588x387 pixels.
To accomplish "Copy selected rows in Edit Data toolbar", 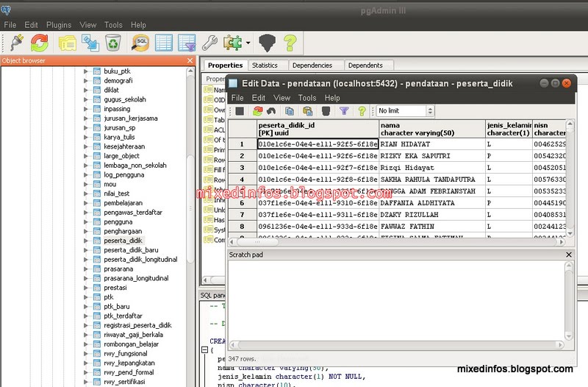I will click(x=289, y=111).
